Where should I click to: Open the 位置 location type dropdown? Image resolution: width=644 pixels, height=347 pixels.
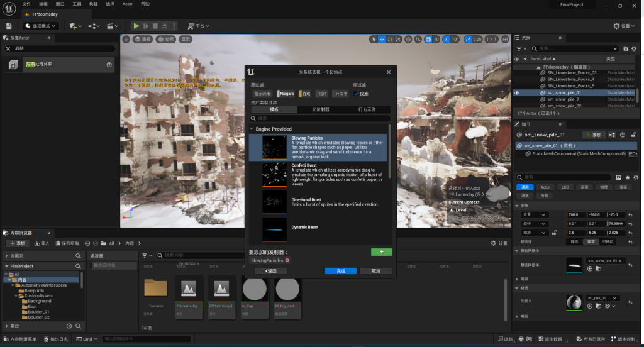(535, 215)
